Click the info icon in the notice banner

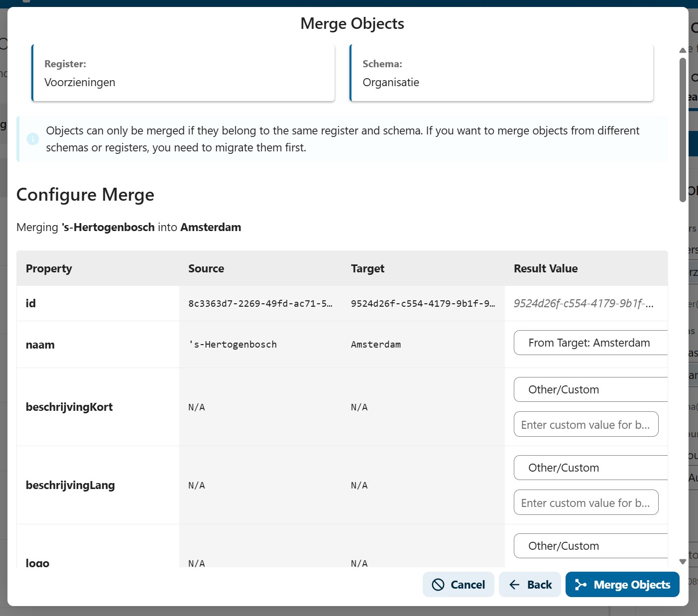(x=33, y=139)
